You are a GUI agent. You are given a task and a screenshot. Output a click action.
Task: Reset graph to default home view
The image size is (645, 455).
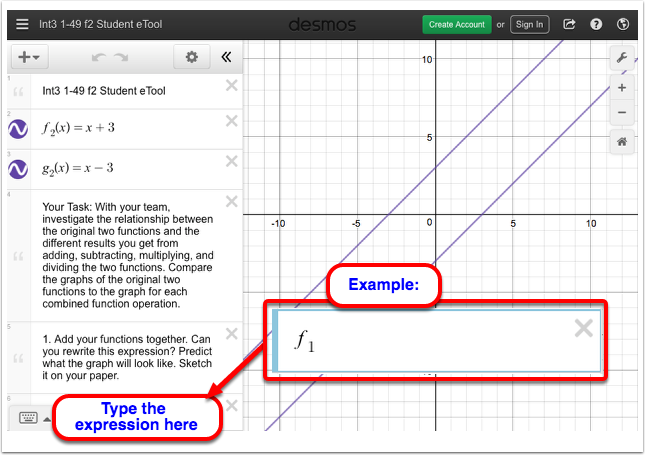622,142
